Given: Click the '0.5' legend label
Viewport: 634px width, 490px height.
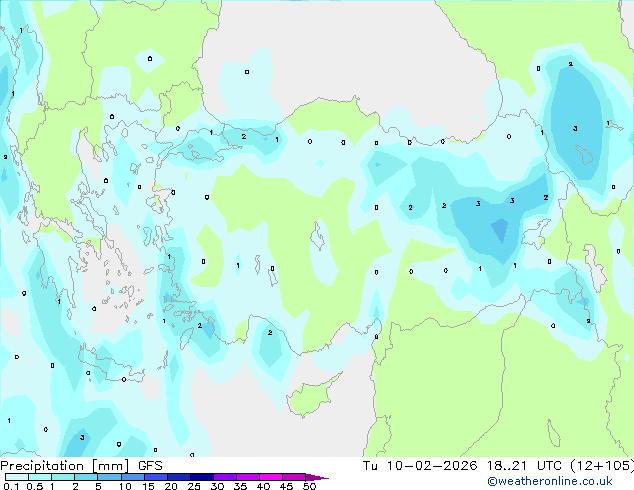Looking at the screenshot, I should 34,486.
